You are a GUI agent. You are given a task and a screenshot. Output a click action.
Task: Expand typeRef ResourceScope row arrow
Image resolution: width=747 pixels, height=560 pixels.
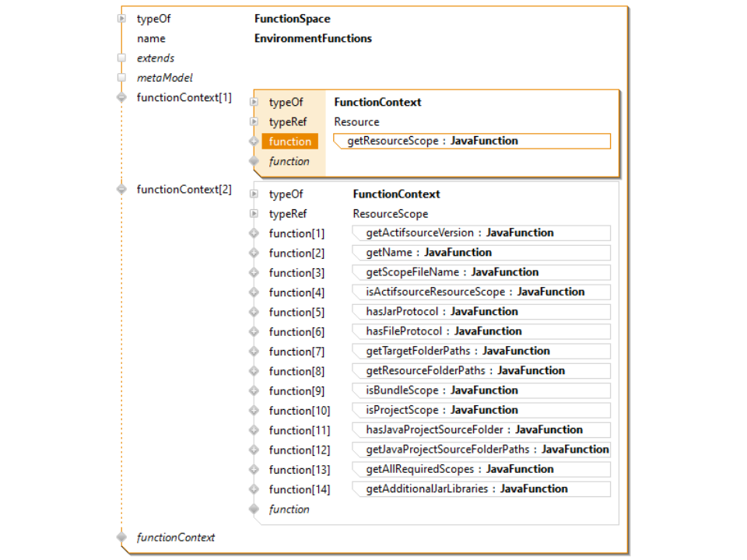253,214
